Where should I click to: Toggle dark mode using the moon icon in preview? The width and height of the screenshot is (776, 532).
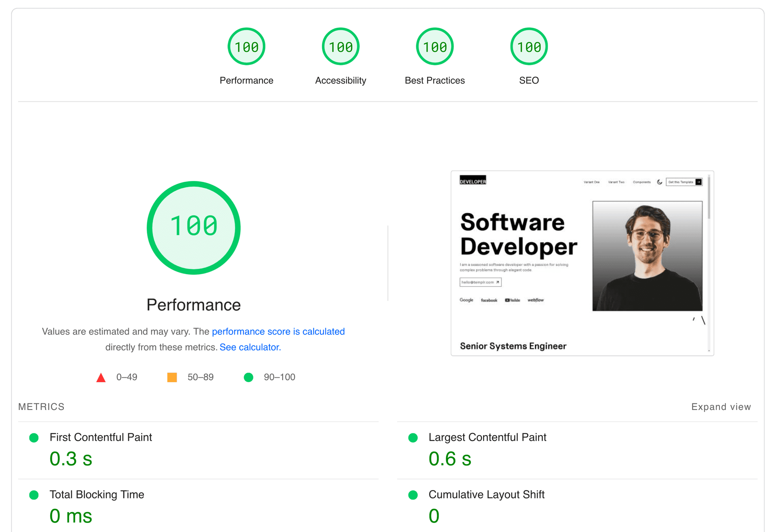pyautogui.click(x=660, y=182)
